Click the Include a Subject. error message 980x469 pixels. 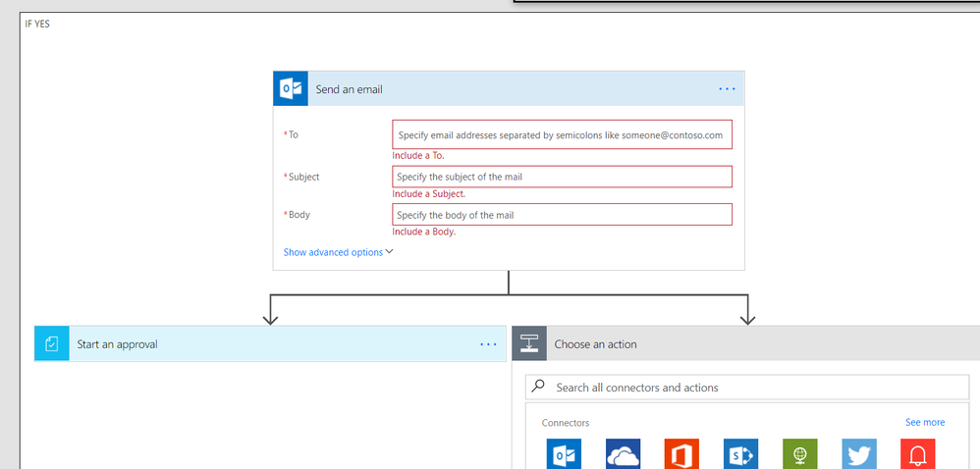click(429, 194)
